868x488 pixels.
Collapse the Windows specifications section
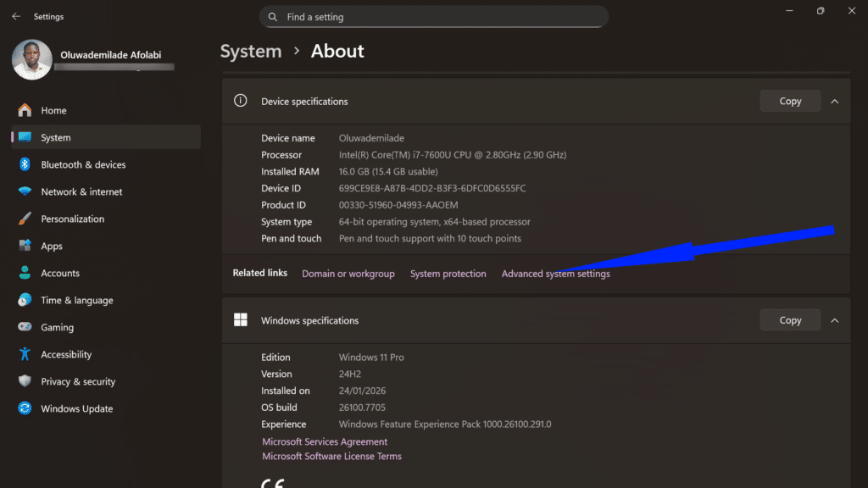click(835, 319)
